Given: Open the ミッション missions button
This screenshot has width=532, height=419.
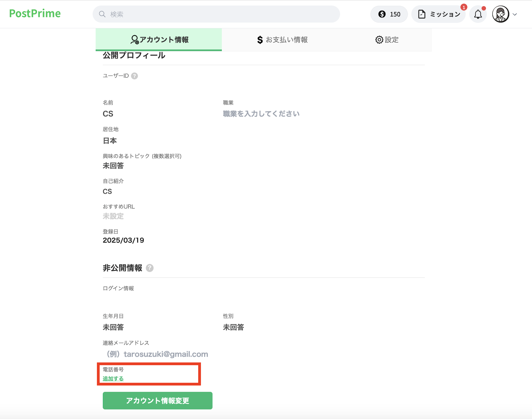Looking at the screenshot, I should pyautogui.click(x=438, y=14).
